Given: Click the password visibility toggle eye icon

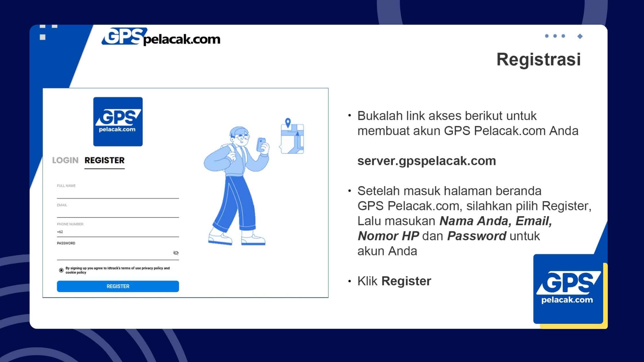Looking at the screenshot, I should 176,252.
